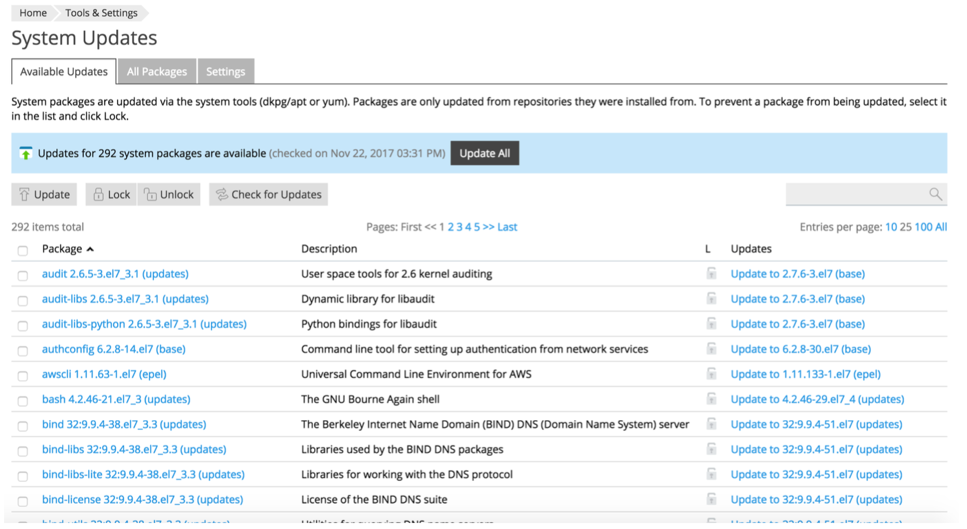Click the lock status icon for authconfig
Screen dimensions: 967x529
(x=711, y=349)
